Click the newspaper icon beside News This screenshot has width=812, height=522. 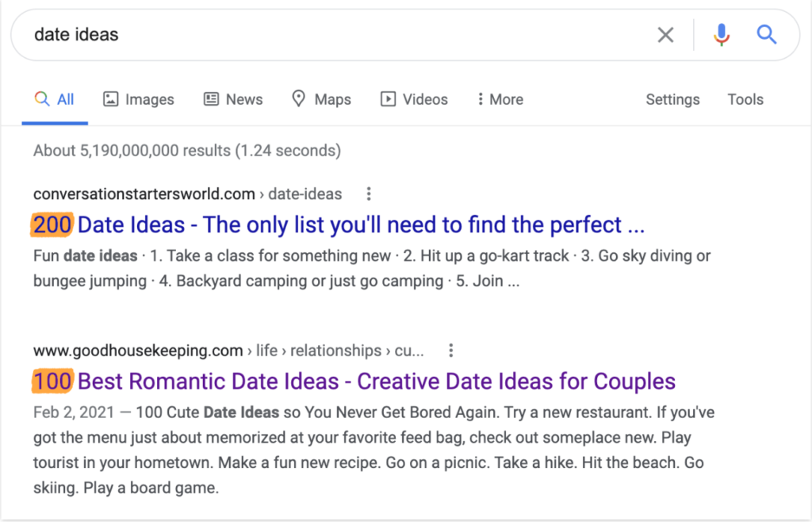pos(210,98)
